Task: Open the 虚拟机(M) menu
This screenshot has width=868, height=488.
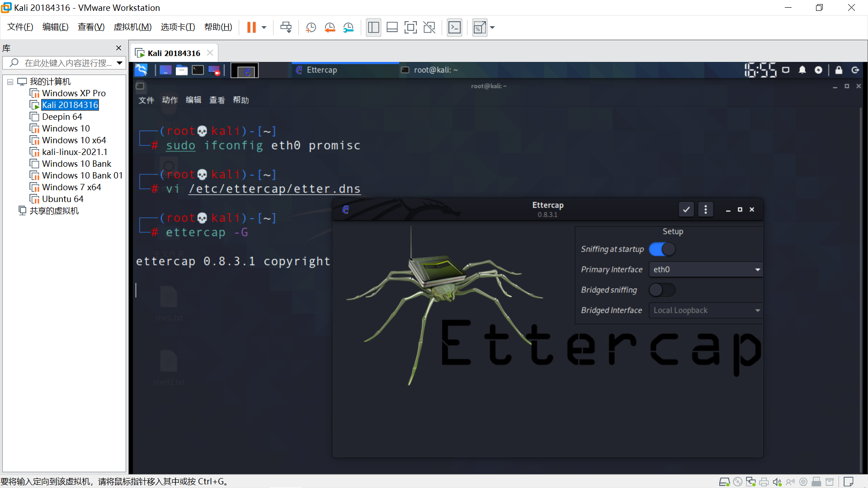Action: pos(132,27)
